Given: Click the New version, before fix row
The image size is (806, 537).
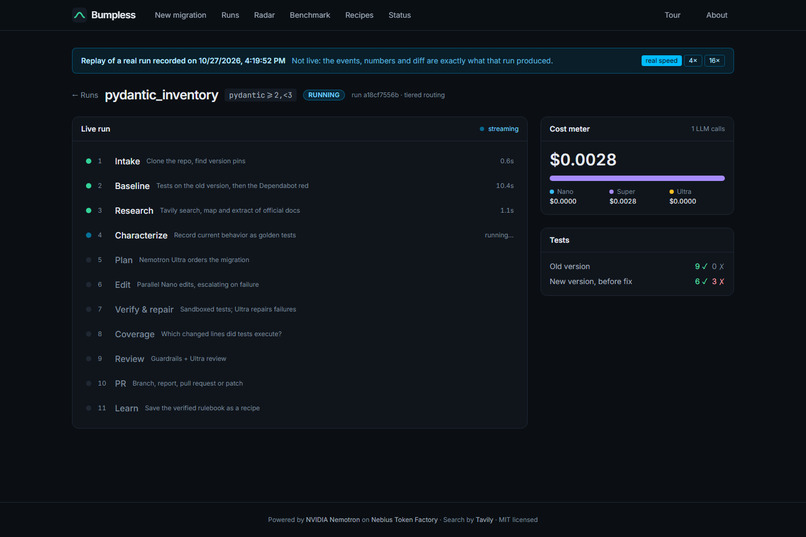Looking at the screenshot, I should [637, 282].
